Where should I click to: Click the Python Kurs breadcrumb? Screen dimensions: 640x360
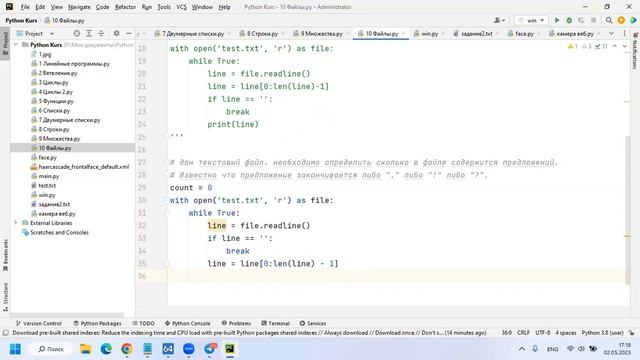click(x=21, y=20)
